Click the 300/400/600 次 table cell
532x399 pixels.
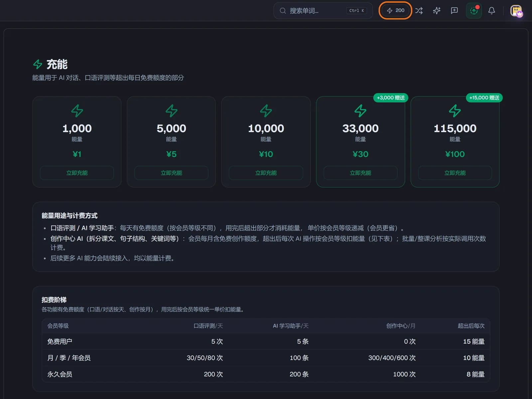tap(392, 358)
